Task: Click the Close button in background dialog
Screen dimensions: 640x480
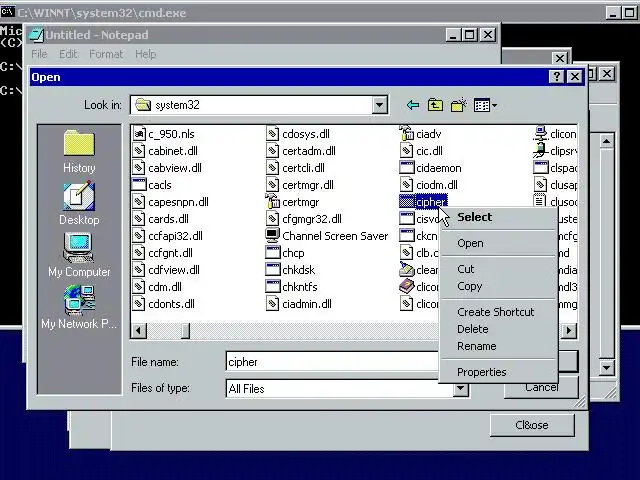Action: (532, 425)
